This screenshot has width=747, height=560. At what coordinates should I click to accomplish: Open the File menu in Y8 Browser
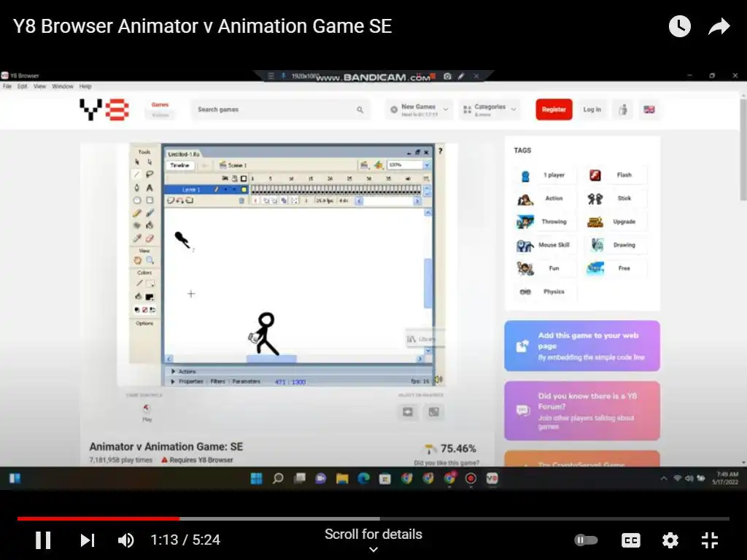tap(7, 86)
